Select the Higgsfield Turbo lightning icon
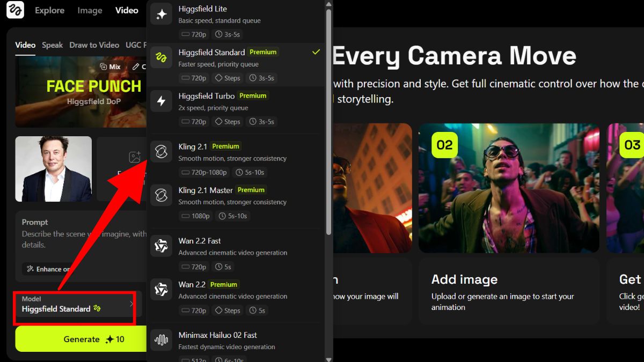This screenshot has width=644, height=362. click(161, 101)
